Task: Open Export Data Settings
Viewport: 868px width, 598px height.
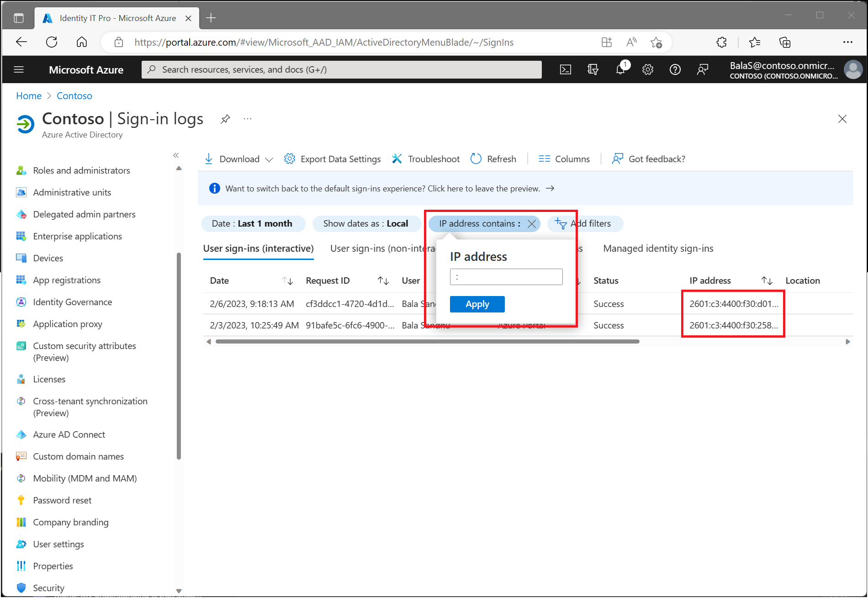Action: 332,159
